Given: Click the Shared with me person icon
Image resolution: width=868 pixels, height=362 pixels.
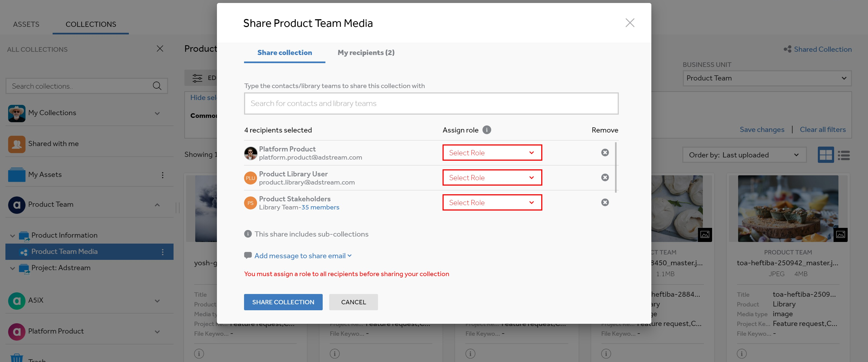Looking at the screenshot, I should tap(17, 144).
